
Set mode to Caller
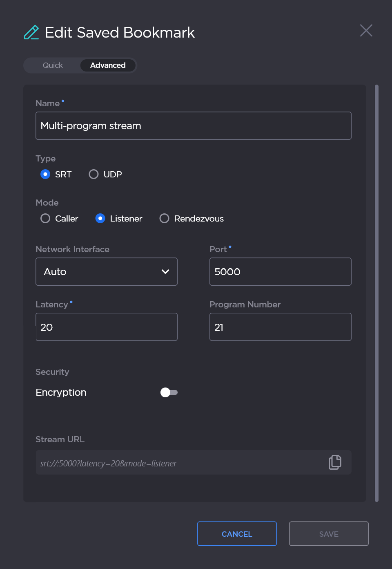(45, 219)
